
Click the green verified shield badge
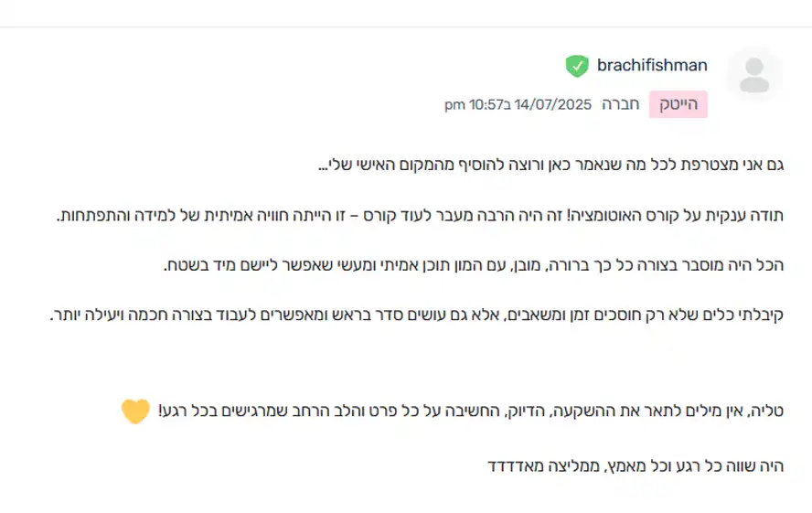click(577, 66)
